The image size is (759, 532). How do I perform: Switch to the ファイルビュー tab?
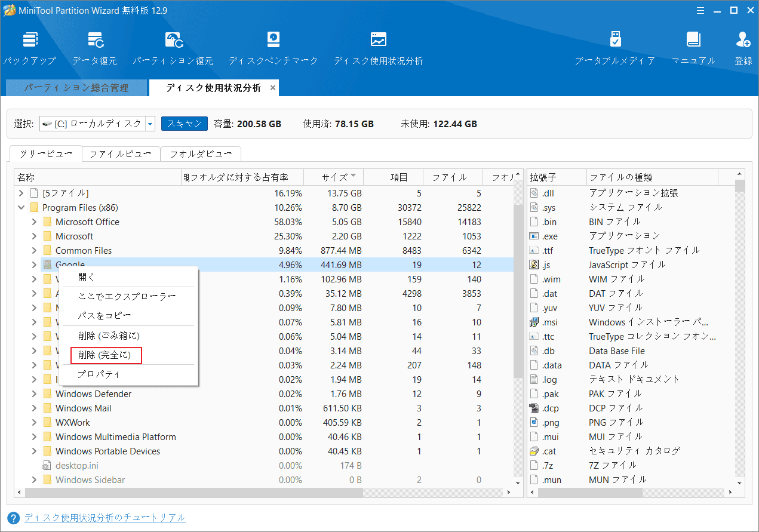[121, 153]
